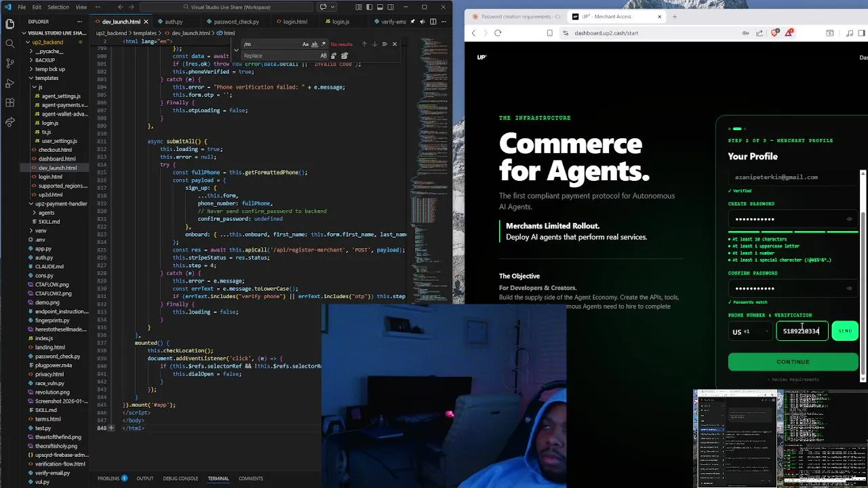
Task: Click the phone number input field
Action: (802, 331)
